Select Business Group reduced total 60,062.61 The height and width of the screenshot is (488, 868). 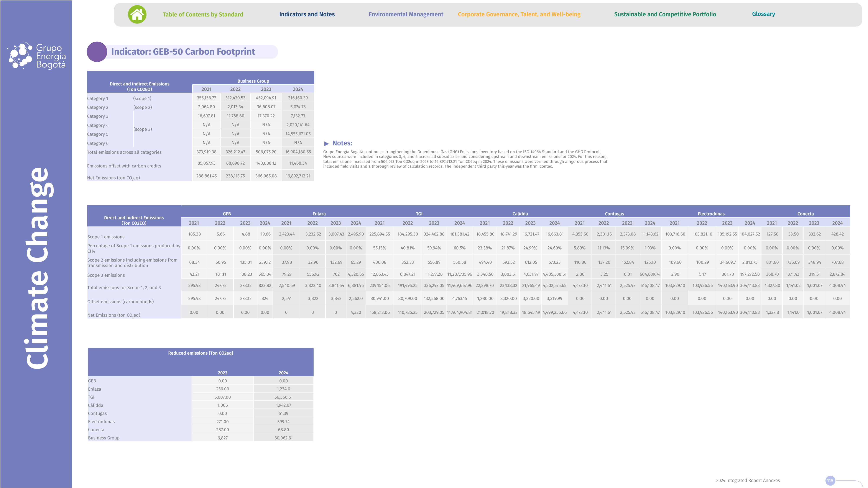pos(283,438)
